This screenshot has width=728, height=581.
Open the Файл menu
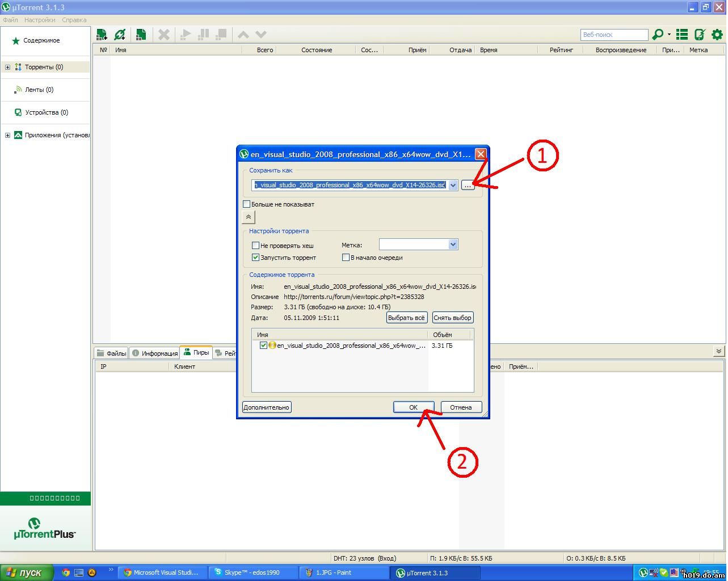10,20
